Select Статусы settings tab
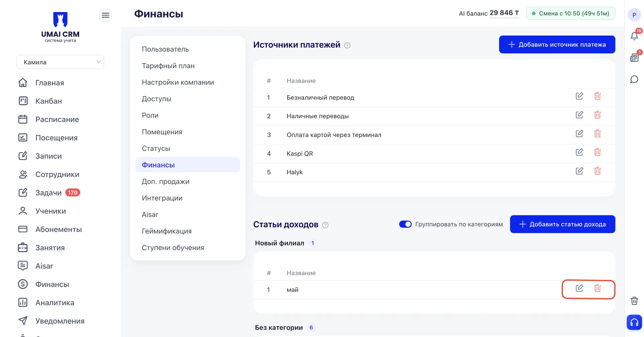Image resolution: width=644 pixels, height=337 pixels. coord(156,148)
